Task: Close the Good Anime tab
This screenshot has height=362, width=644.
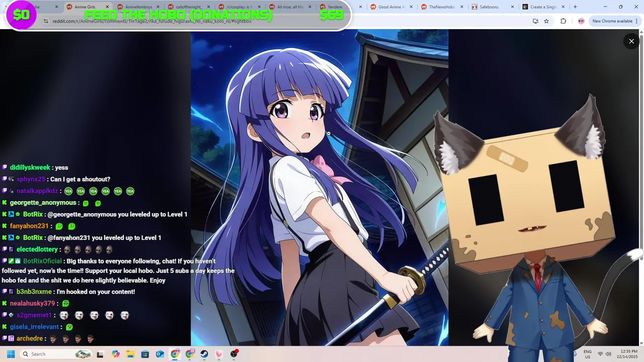Action: tap(411, 7)
